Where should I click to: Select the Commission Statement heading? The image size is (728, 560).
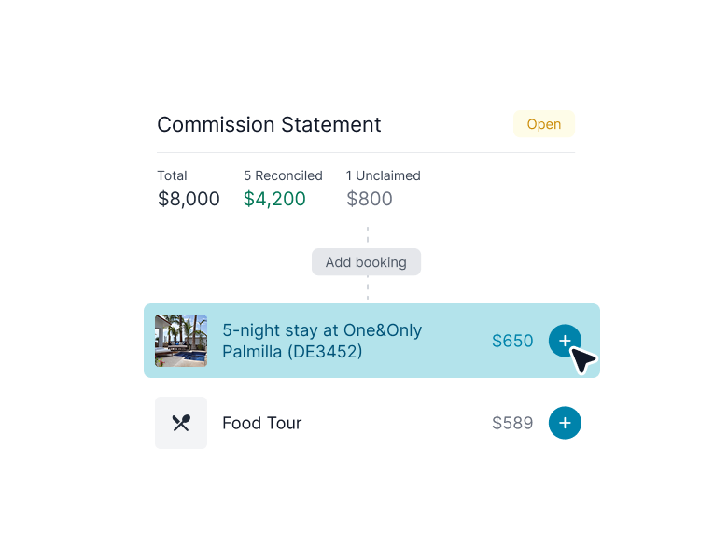click(x=269, y=124)
